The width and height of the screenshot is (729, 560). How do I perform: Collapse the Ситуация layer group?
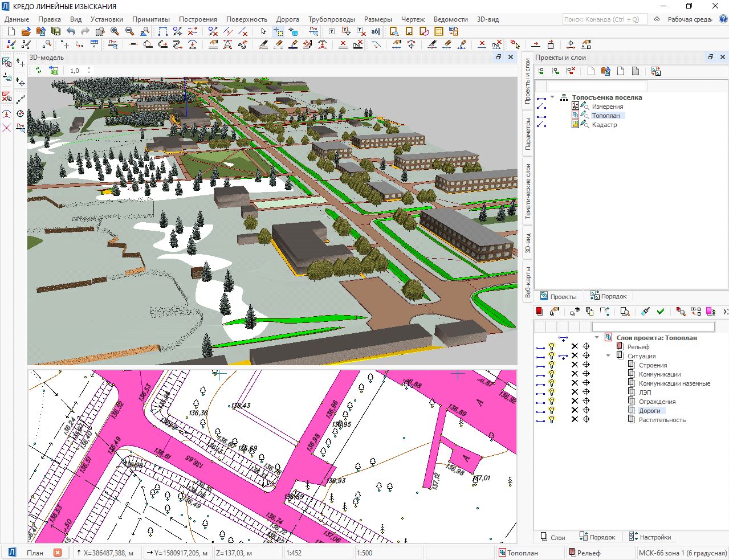(x=608, y=356)
